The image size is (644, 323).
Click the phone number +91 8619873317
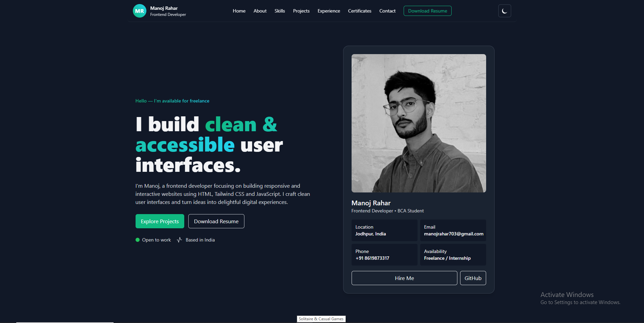pos(372,258)
